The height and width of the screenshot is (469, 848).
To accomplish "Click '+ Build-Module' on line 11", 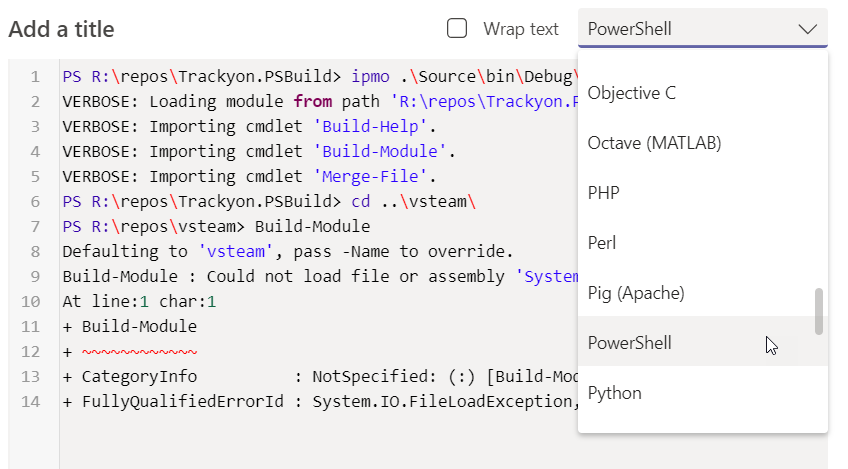I will (130, 326).
